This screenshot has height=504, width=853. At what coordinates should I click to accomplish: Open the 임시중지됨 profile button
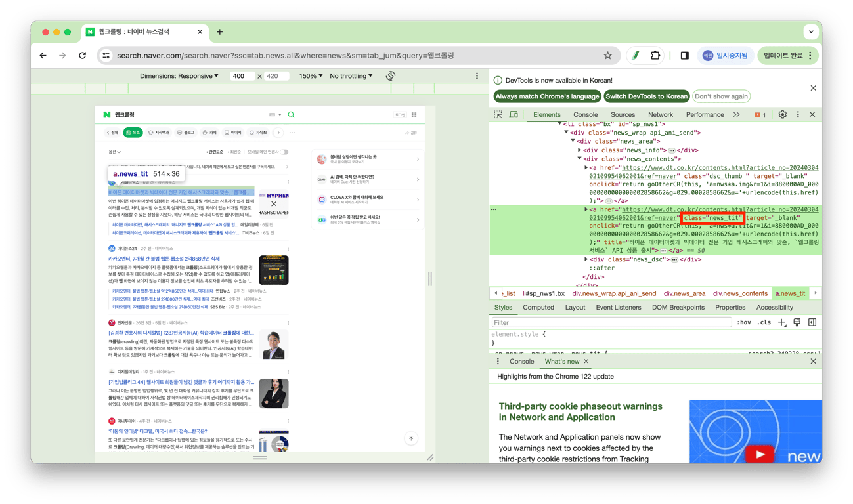(725, 56)
